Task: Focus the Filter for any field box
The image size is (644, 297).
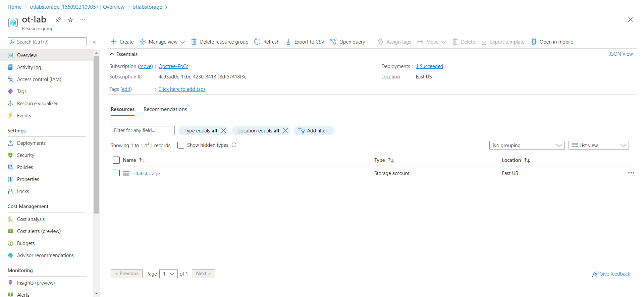Action: pos(143,130)
